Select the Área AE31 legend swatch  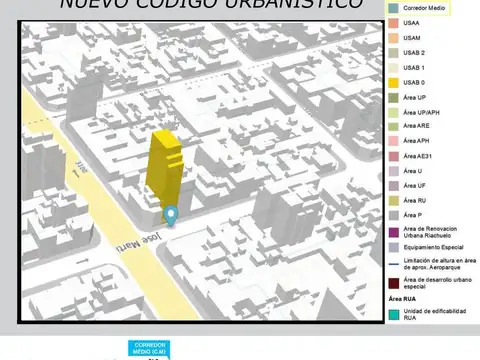pos(393,156)
